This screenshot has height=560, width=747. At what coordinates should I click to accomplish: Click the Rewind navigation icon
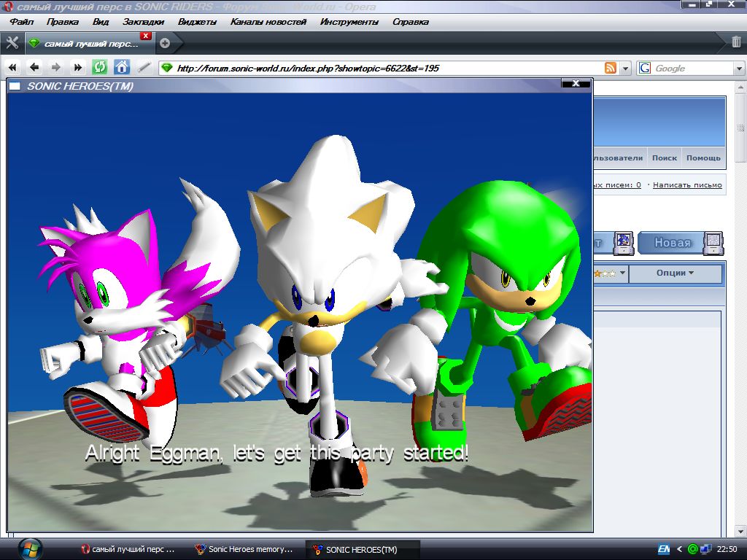click(12, 68)
